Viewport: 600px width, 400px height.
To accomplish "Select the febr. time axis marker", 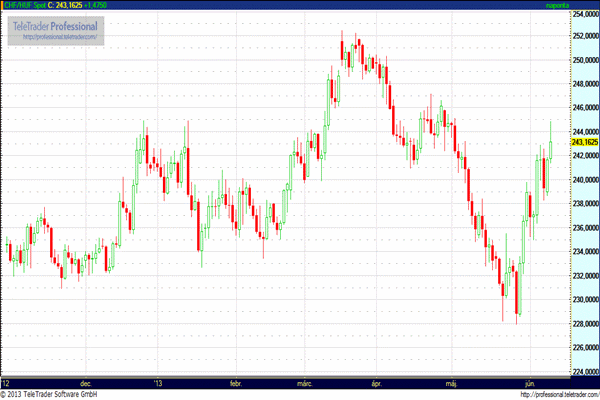I will 237,383.
